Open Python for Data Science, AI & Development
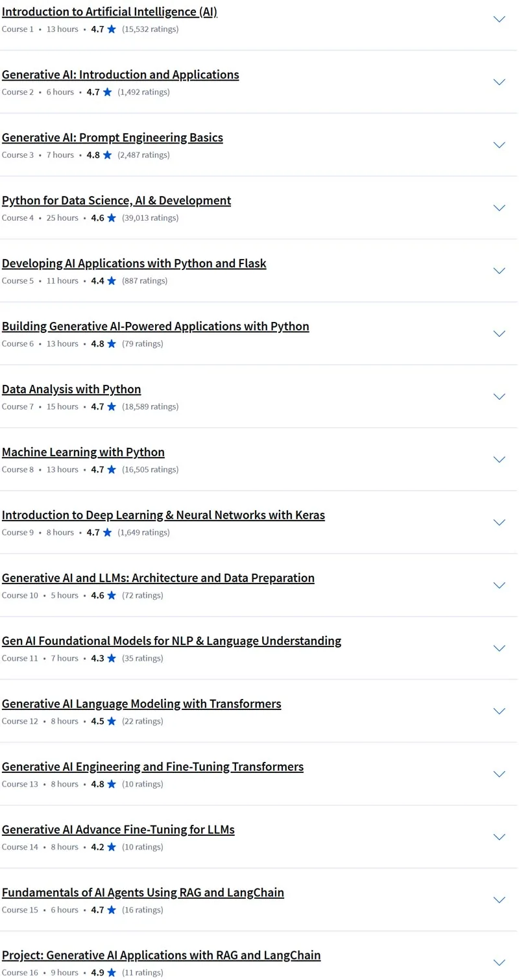Screen dimensions: 519x980 pos(116,201)
